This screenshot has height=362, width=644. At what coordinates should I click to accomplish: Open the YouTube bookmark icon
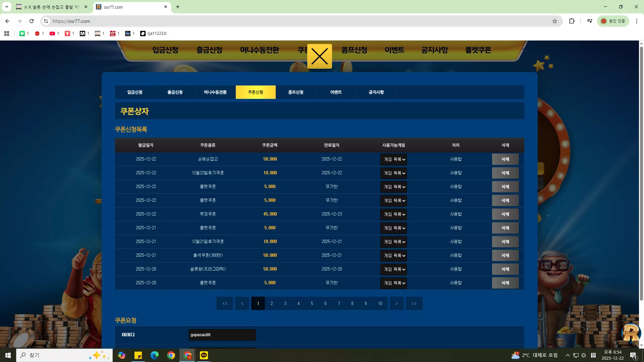click(x=52, y=34)
